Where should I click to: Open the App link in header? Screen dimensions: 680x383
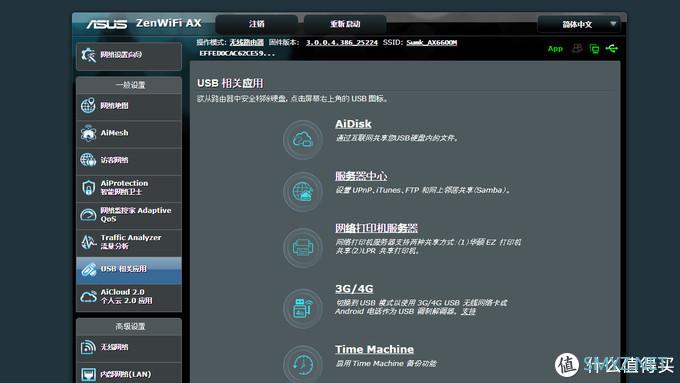555,49
